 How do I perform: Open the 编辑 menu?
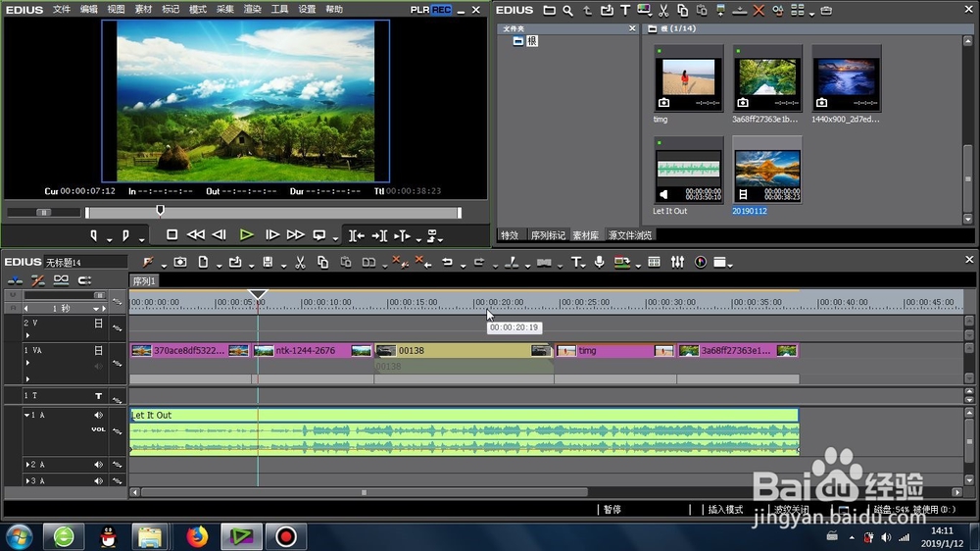89,10
